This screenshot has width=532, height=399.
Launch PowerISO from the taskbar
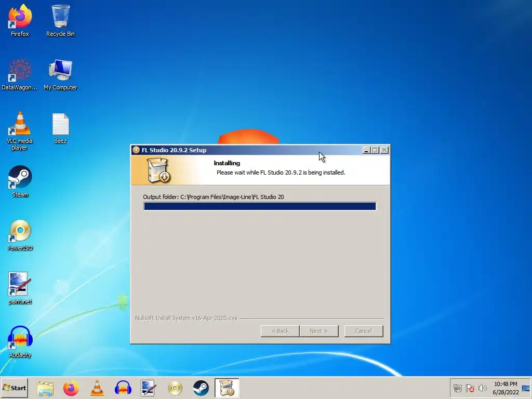tap(175, 388)
